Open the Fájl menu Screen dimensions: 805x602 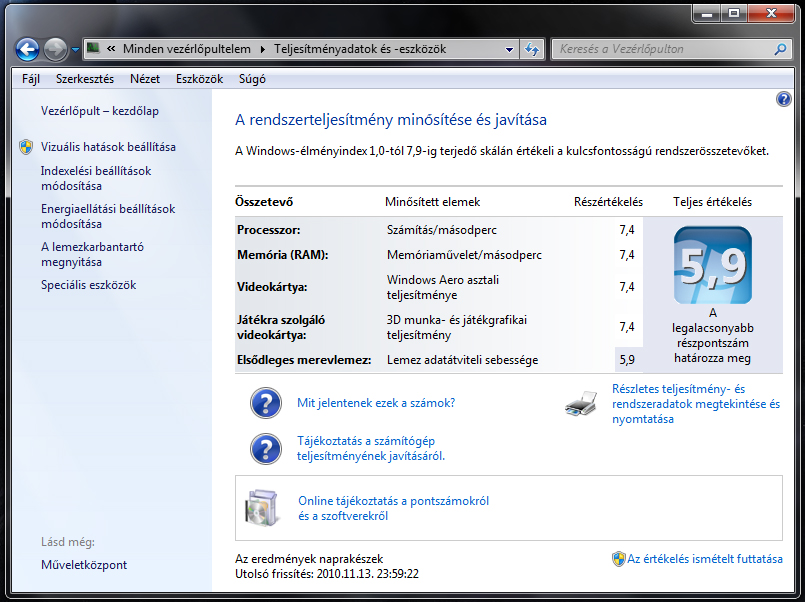point(31,79)
